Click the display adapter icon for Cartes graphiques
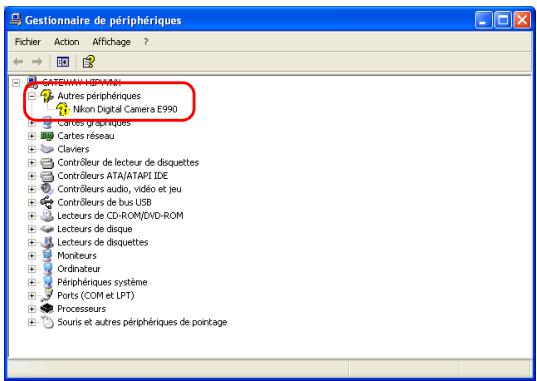This screenshot has width=537, height=381. pyautogui.click(x=47, y=123)
